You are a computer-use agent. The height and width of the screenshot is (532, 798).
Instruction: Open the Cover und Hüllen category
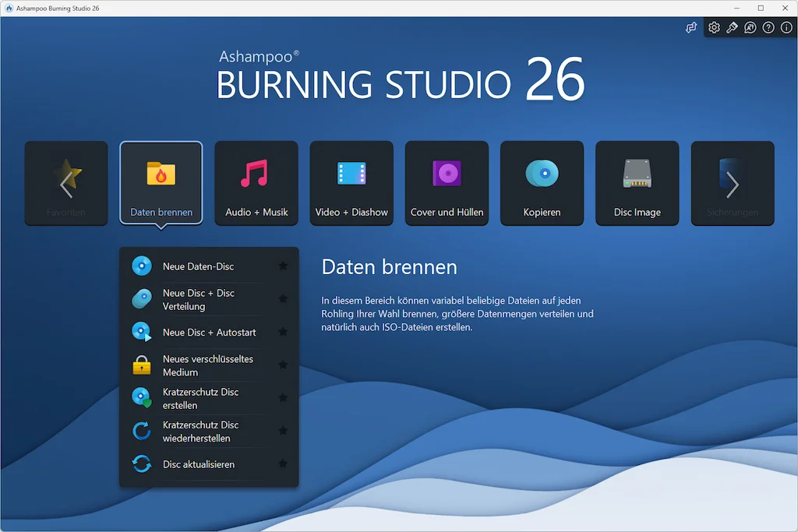(x=447, y=183)
